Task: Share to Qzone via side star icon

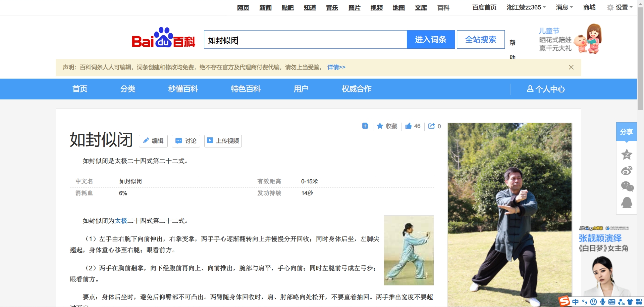Action: pyautogui.click(x=627, y=155)
